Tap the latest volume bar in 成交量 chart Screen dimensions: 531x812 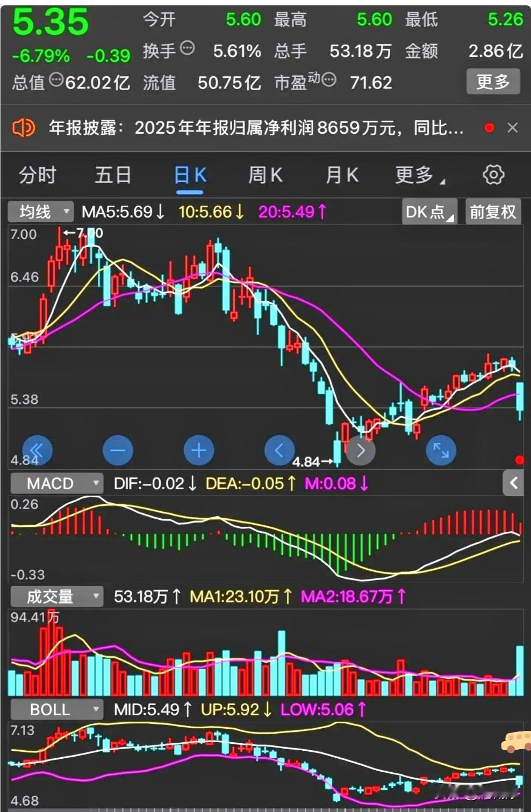pos(520,670)
